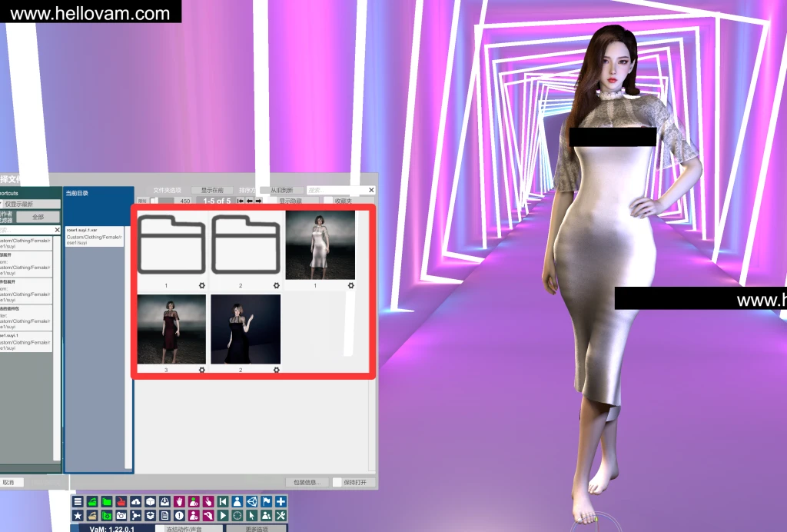Click the skip-to-start icon in toolbar

pos(223,502)
